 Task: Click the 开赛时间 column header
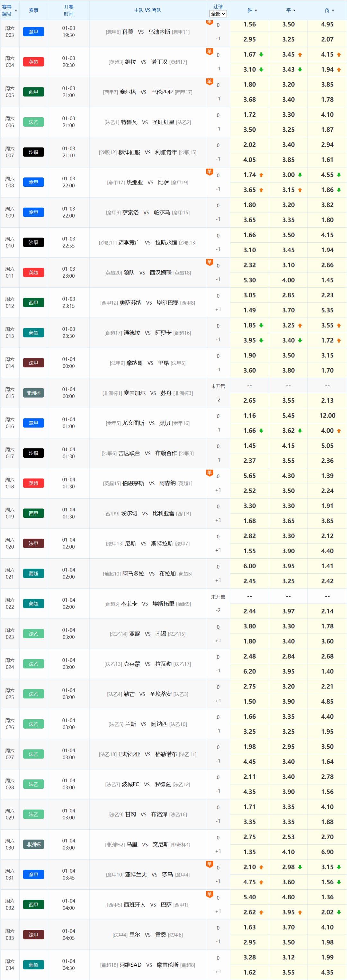tap(68, 10)
